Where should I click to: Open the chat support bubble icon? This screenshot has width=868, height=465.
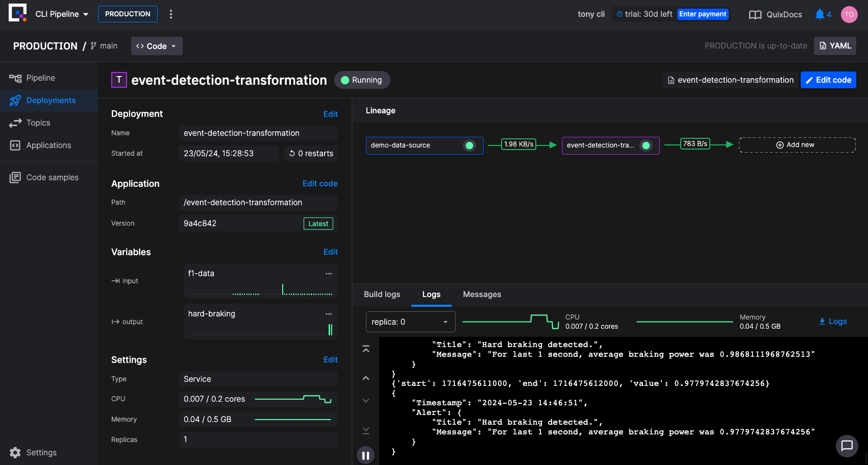click(x=847, y=446)
